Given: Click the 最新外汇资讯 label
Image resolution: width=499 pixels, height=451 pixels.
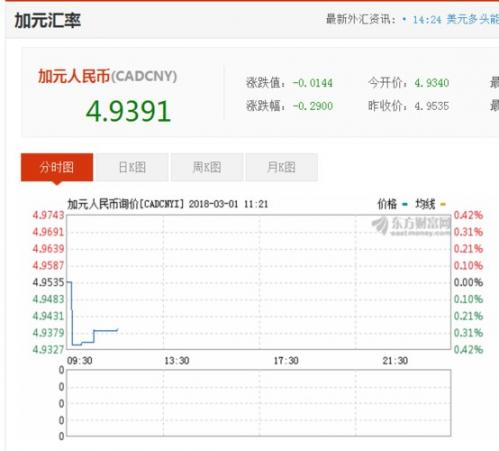Looking at the screenshot, I should (361, 19).
